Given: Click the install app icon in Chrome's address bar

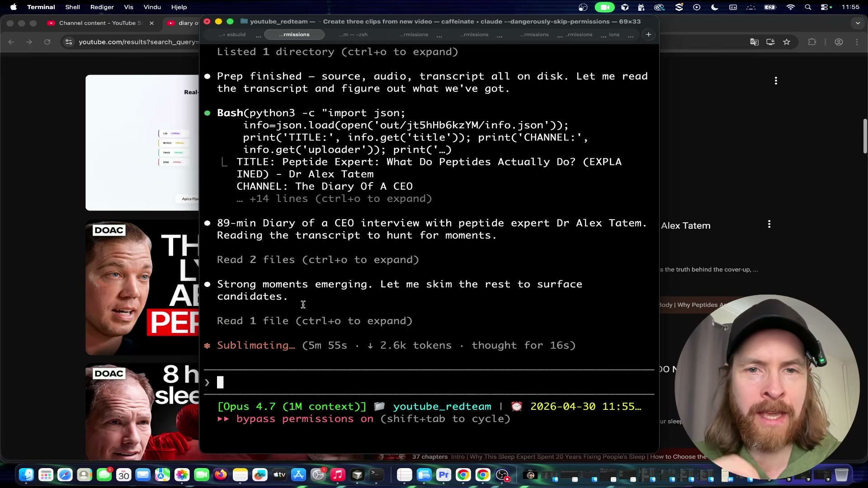Looking at the screenshot, I should click(770, 42).
